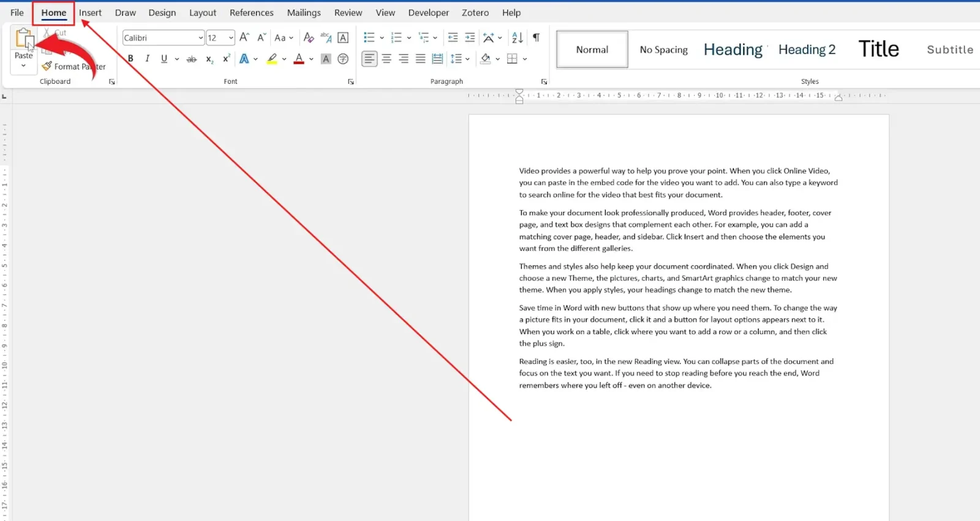Switch to the References tab

click(252, 12)
